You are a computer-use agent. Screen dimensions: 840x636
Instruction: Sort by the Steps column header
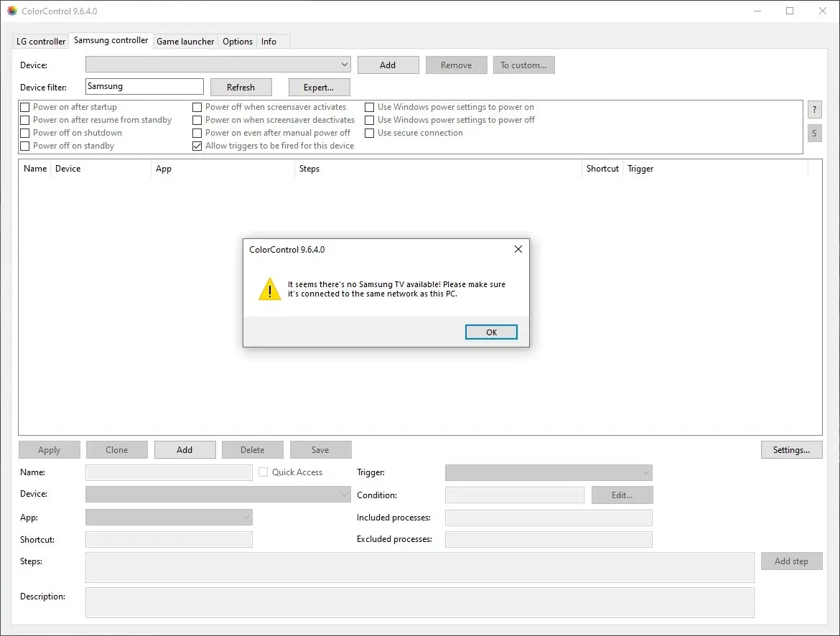point(438,168)
